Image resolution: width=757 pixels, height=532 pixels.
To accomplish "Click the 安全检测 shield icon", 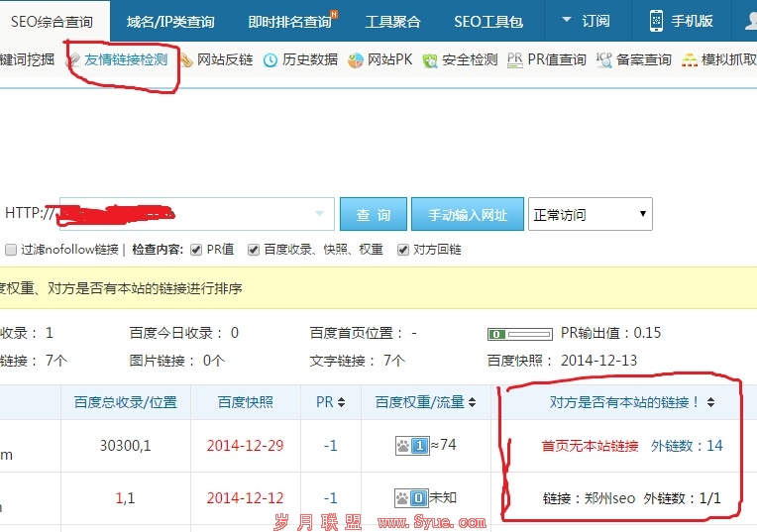I will point(430,60).
